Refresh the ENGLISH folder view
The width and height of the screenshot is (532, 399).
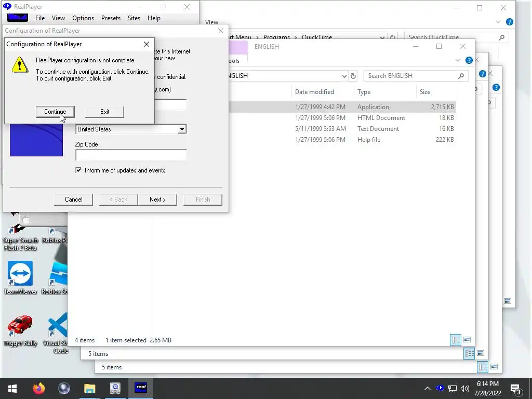[x=353, y=76]
